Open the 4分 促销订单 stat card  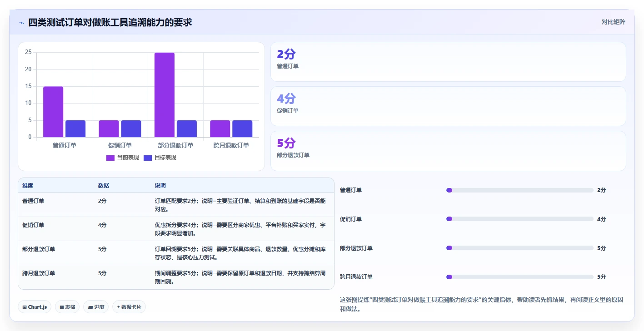[x=448, y=106]
